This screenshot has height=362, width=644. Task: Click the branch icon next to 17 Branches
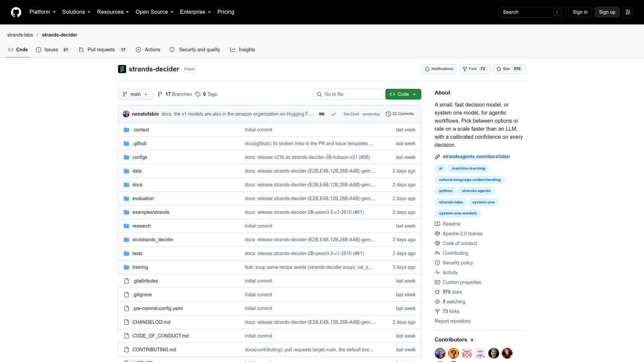(x=160, y=94)
